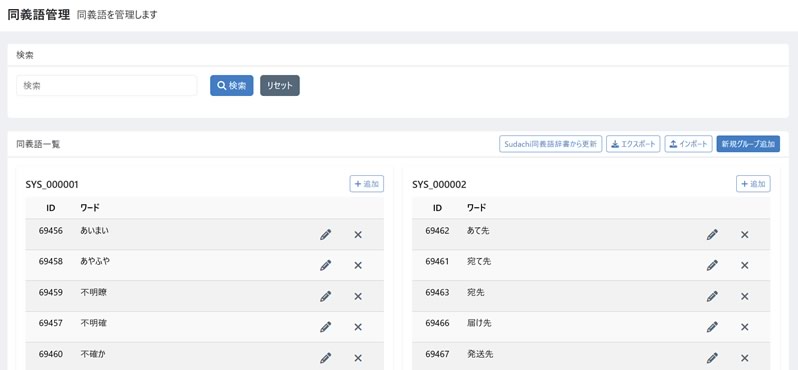Click 新規グループ追加 to add group
Image resolution: width=798 pixels, height=370 pixels.
(748, 144)
